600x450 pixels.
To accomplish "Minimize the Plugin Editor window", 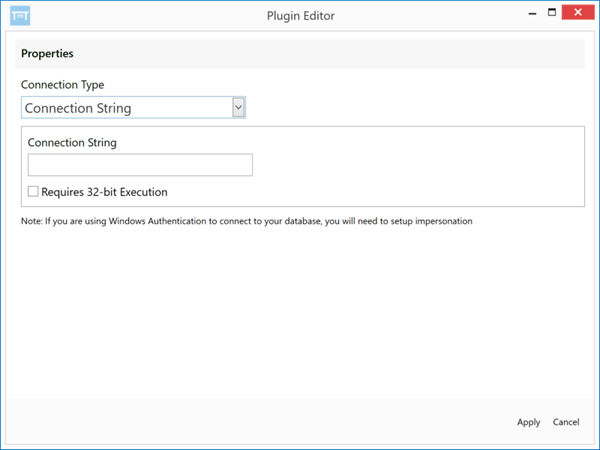I will pos(532,13).
